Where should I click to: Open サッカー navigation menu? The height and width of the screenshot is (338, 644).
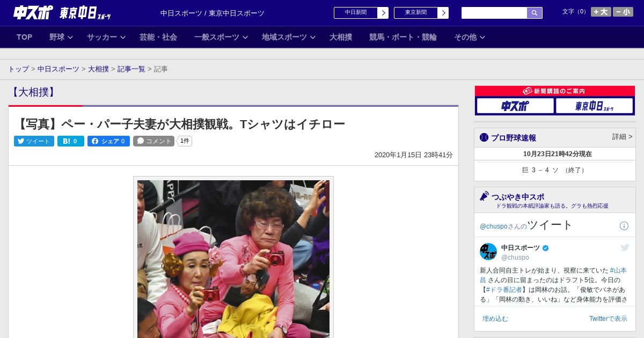[102, 37]
